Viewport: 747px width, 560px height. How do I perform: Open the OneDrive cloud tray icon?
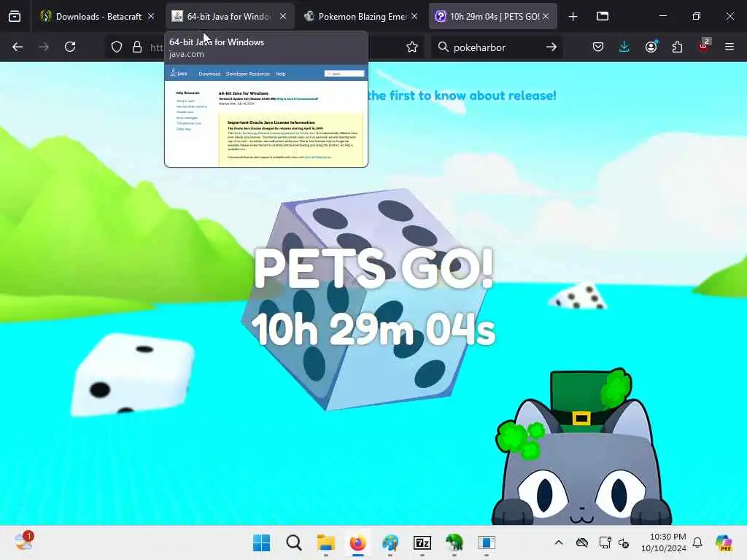coord(582,542)
